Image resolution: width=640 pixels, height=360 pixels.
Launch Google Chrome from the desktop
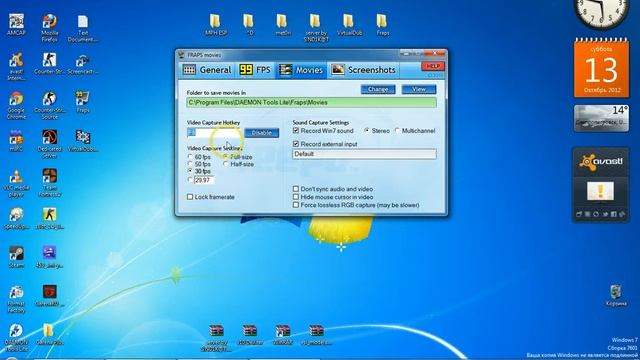(x=16, y=105)
